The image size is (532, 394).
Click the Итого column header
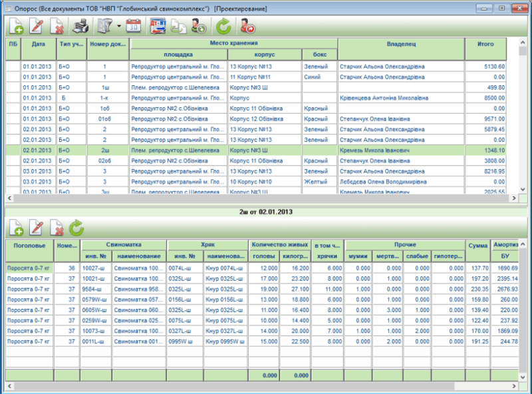pyautogui.click(x=485, y=44)
